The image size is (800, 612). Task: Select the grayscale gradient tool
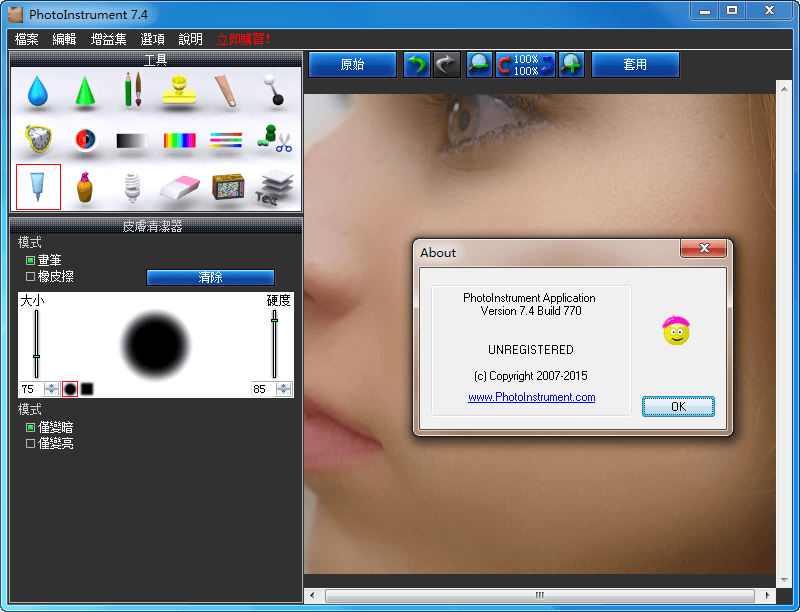click(132, 140)
